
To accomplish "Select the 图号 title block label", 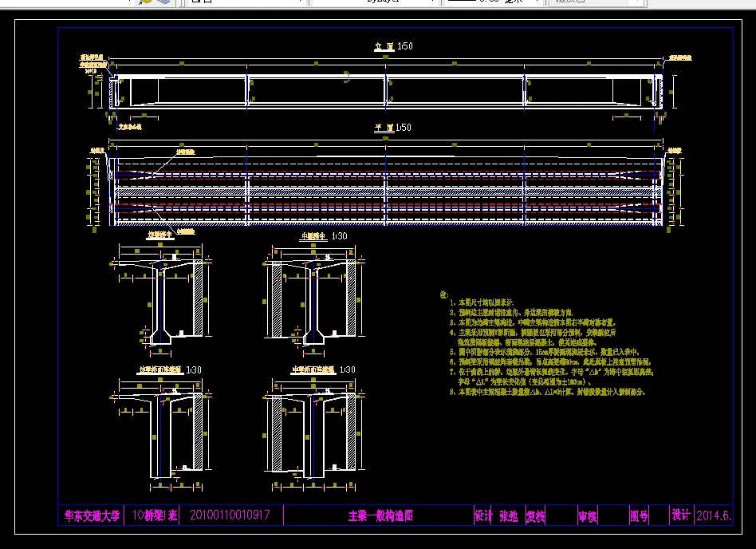I will coord(640,516).
